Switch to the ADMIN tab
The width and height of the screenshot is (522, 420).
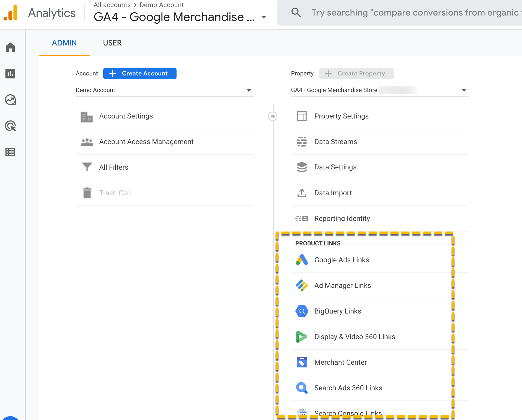coord(64,43)
